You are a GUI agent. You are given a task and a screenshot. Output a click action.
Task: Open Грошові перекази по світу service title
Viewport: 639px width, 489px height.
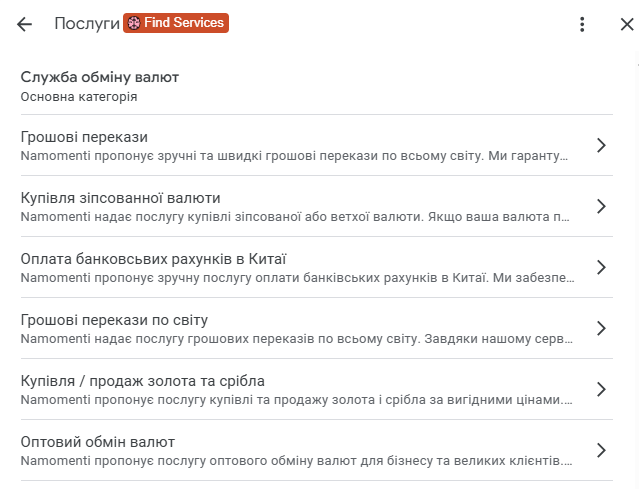(x=114, y=319)
